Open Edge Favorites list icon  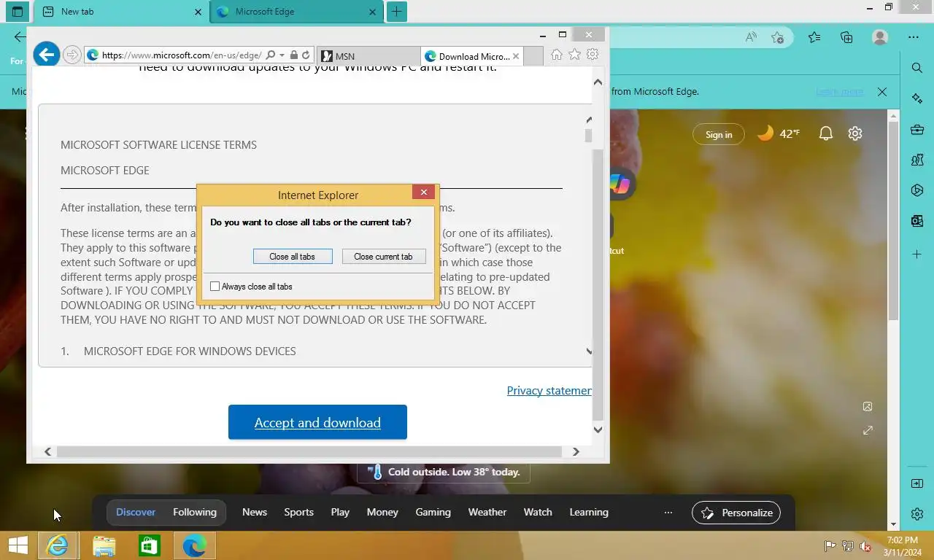click(x=814, y=37)
